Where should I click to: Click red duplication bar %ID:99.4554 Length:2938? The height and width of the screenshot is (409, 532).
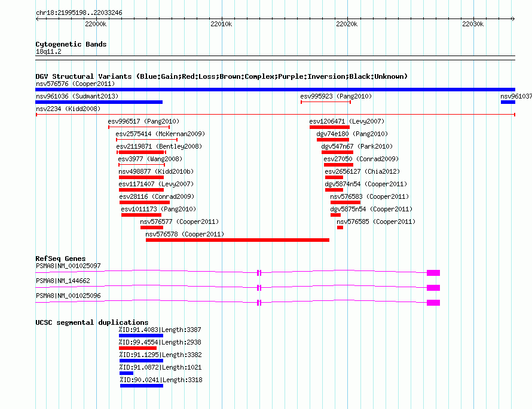pos(137,348)
